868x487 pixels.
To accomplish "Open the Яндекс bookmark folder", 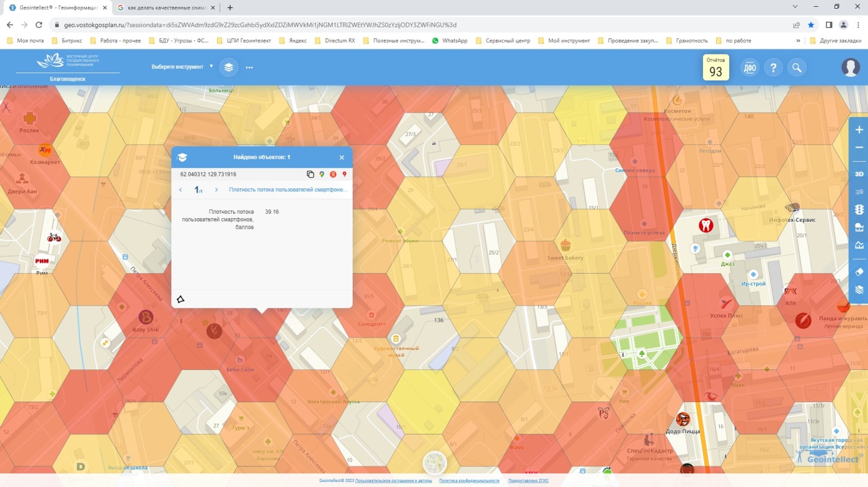I will pos(293,41).
